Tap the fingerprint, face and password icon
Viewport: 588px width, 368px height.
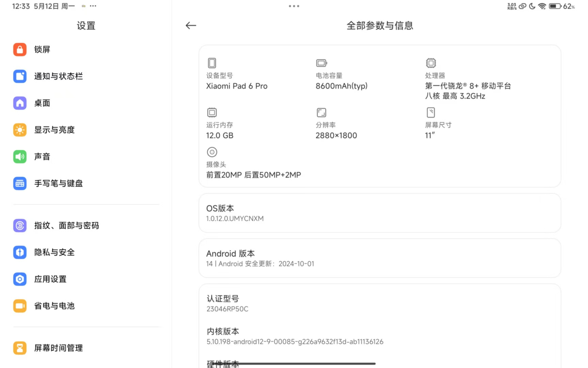coord(20,226)
